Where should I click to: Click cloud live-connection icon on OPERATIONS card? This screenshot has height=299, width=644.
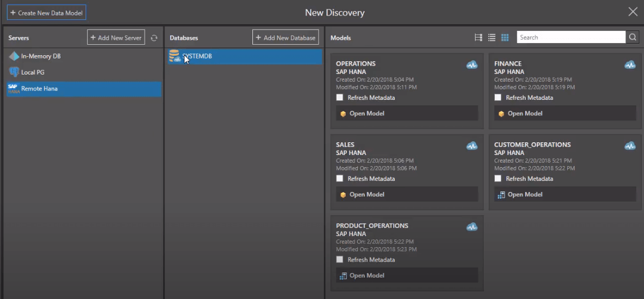[x=472, y=65]
